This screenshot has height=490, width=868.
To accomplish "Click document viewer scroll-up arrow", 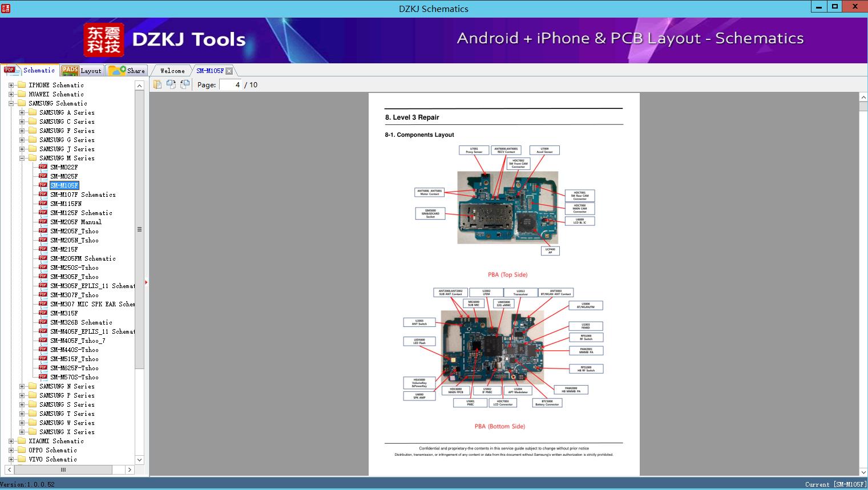I will pyautogui.click(x=863, y=98).
